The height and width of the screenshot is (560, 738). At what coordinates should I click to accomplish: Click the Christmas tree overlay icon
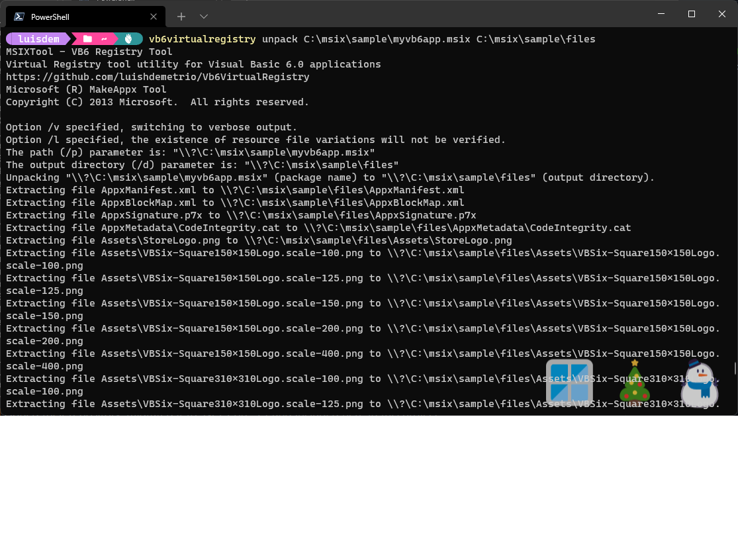[635, 382]
